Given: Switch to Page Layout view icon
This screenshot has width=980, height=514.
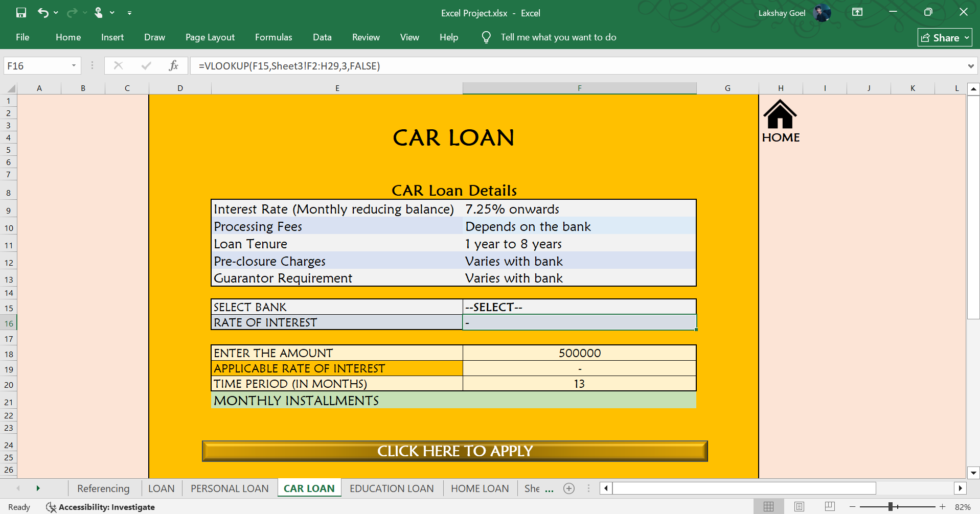Looking at the screenshot, I should [799, 507].
